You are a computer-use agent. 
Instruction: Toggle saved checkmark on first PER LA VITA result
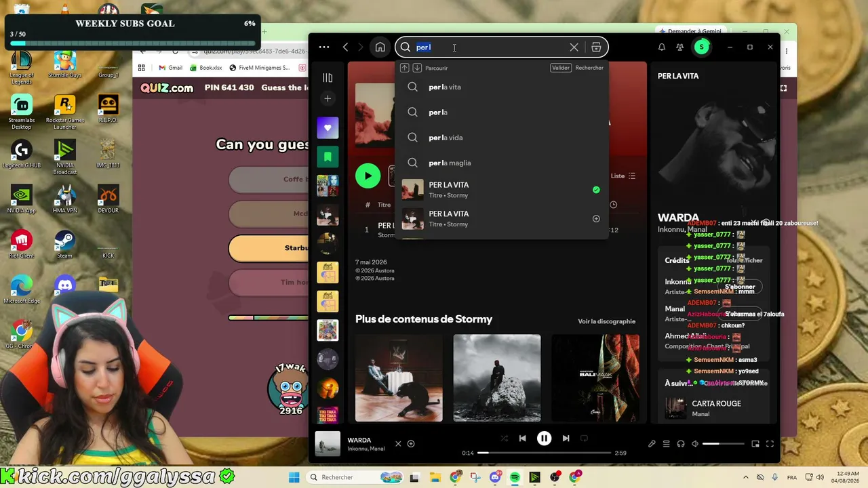tap(596, 190)
